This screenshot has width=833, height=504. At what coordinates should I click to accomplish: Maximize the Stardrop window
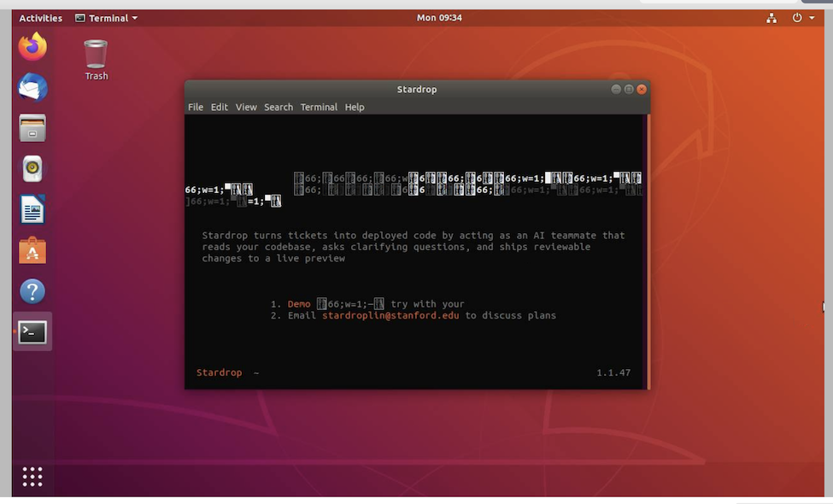click(x=629, y=89)
